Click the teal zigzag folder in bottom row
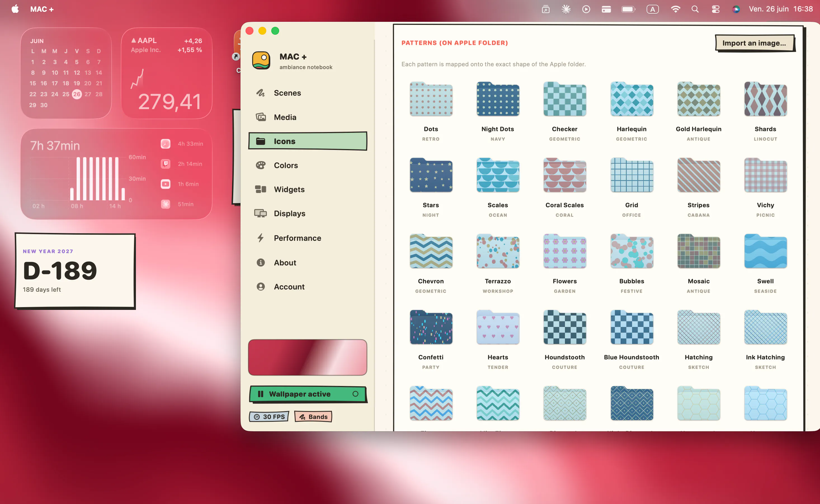820x504 pixels. (x=498, y=403)
